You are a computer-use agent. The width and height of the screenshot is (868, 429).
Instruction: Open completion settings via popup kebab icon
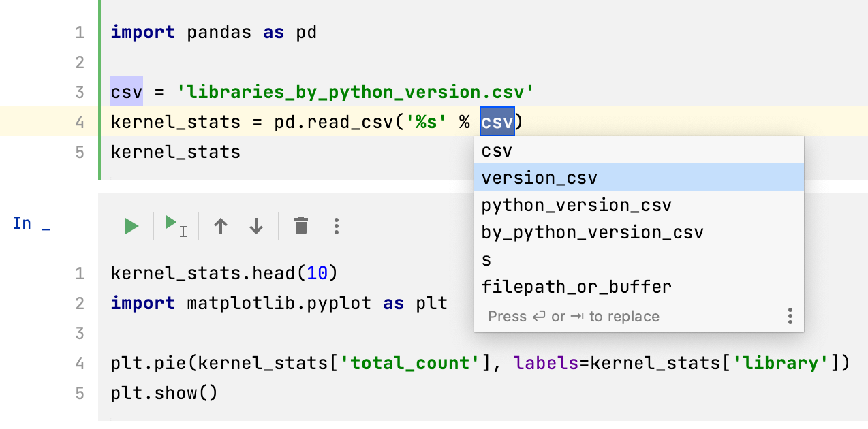click(790, 316)
